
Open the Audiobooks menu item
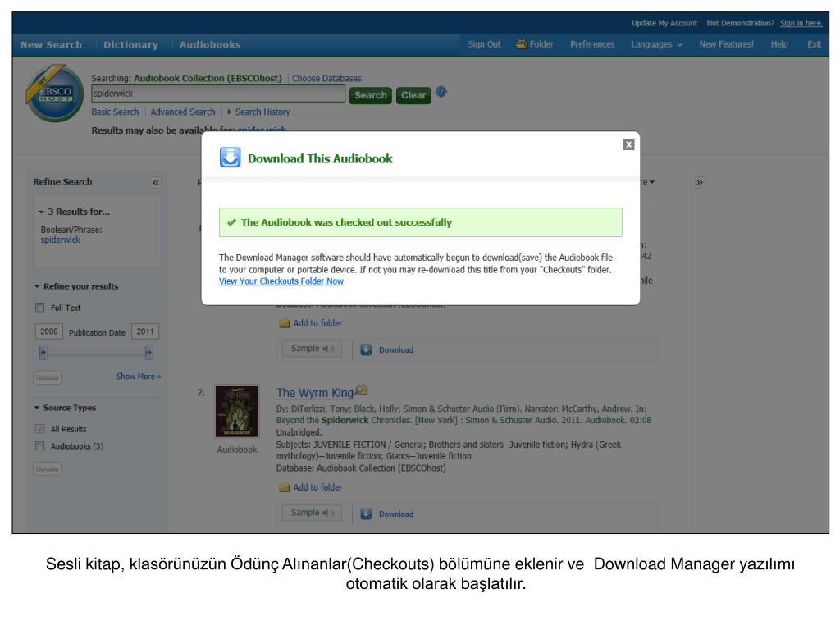click(x=210, y=45)
